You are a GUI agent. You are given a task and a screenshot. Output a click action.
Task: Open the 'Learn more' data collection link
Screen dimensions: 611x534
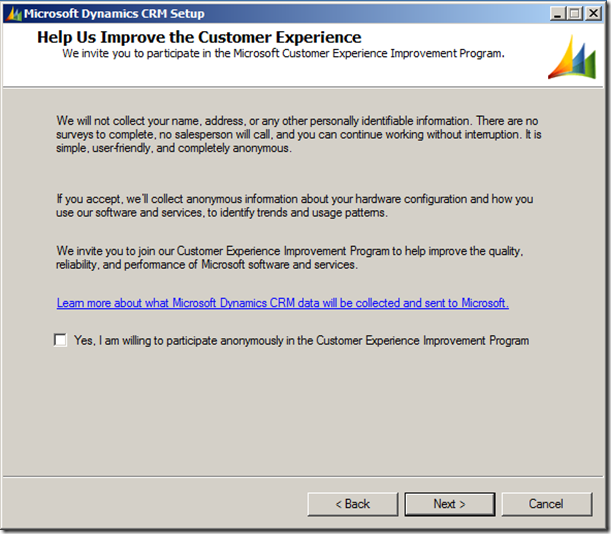(282, 303)
